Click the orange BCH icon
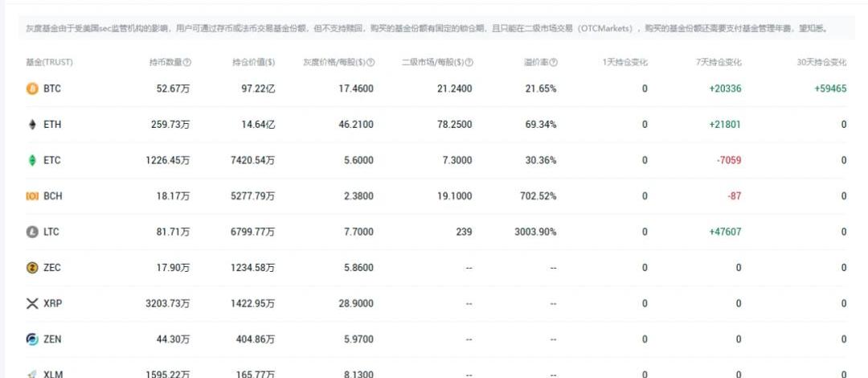This screenshot has width=868, height=378. [x=32, y=196]
